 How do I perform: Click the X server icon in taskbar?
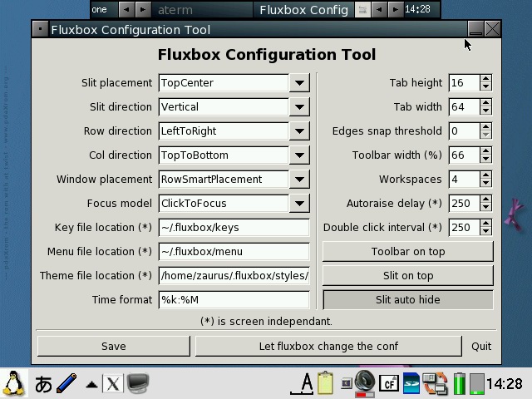[x=112, y=384]
